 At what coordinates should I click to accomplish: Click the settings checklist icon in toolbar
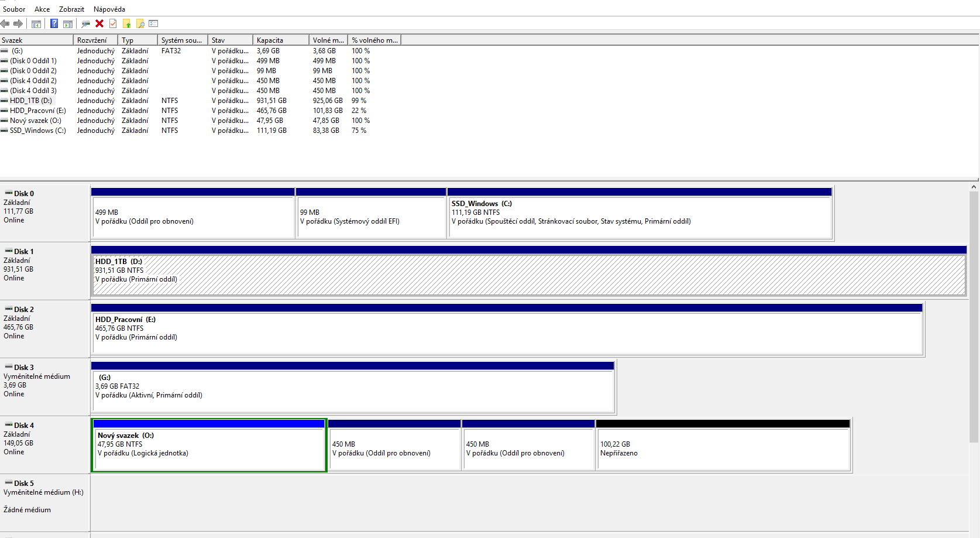pos(153,23)
